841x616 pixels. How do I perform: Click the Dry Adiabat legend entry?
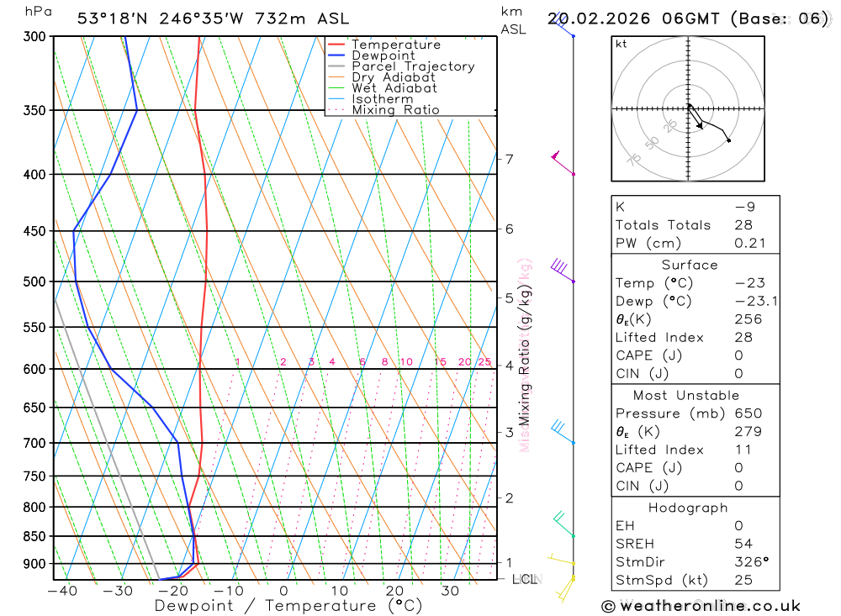[x=381, y=76]
